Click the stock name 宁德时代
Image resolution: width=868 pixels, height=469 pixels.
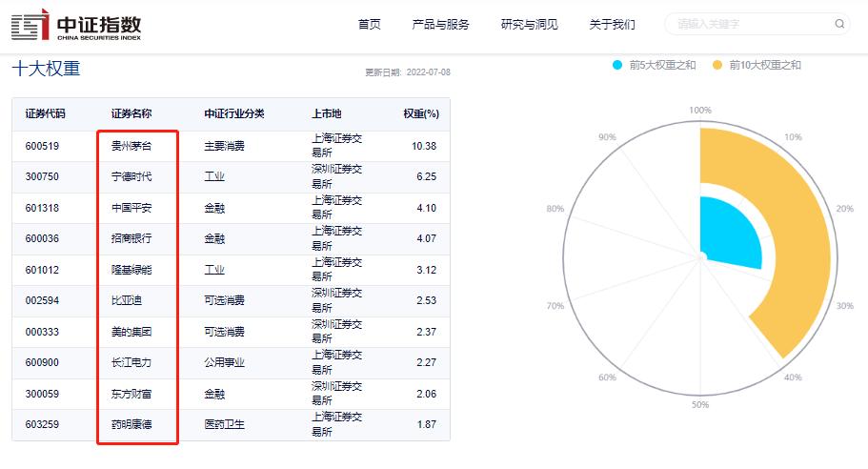pyautogui.click(x=131, y=176)
